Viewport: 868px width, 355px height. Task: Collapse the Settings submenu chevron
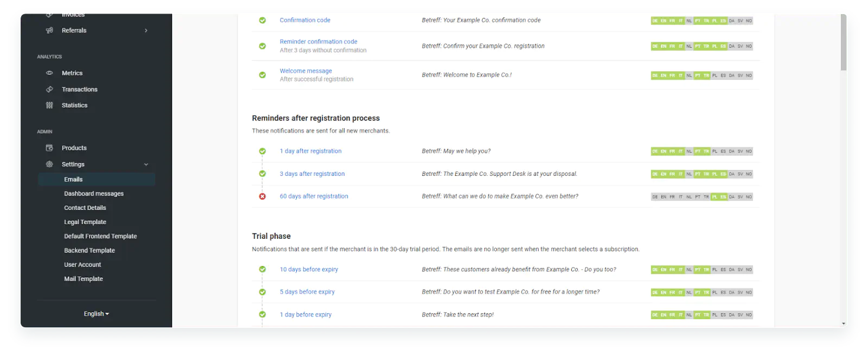[146, 164]
